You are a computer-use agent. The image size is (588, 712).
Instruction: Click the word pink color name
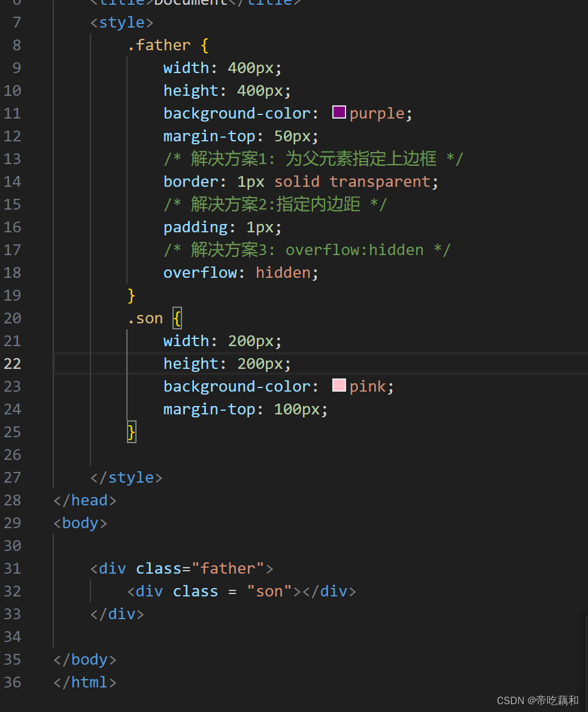pos(368,386)
